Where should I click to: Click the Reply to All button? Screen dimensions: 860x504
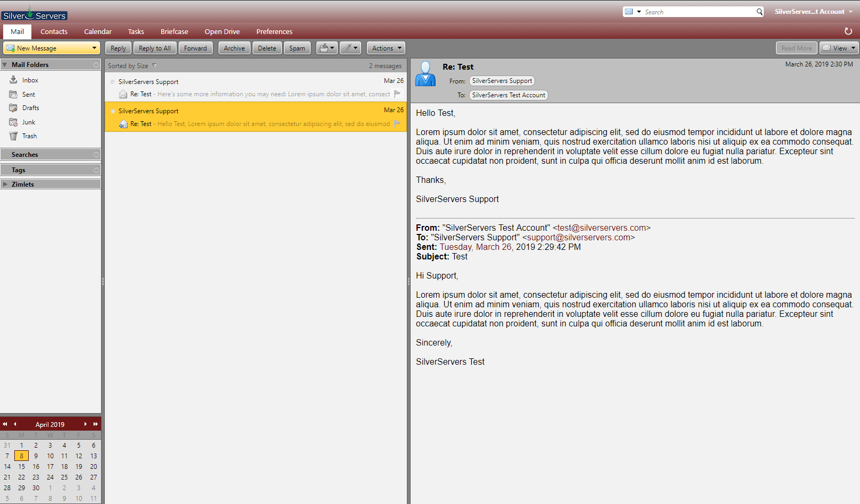pyautogui.click(x=154, y=48)
